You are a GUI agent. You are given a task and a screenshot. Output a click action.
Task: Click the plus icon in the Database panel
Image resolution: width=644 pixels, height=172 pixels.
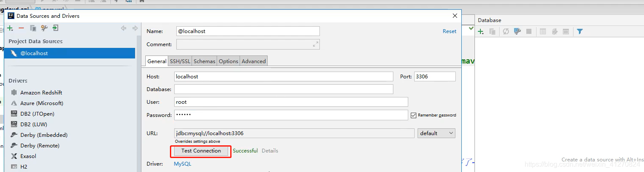pos(481,31)
